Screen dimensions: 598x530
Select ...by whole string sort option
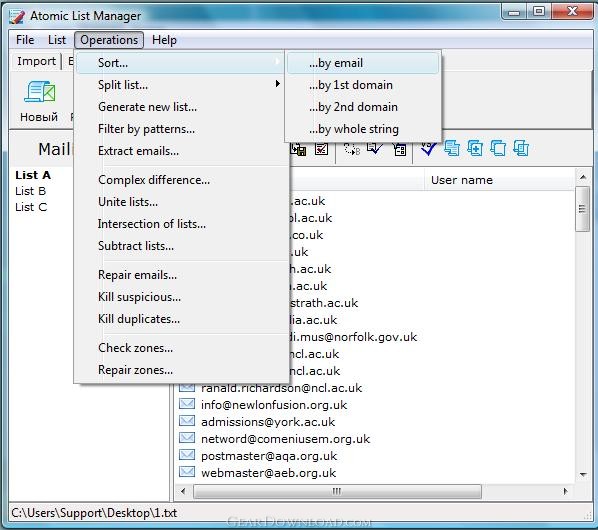click(x=363, y=129)
